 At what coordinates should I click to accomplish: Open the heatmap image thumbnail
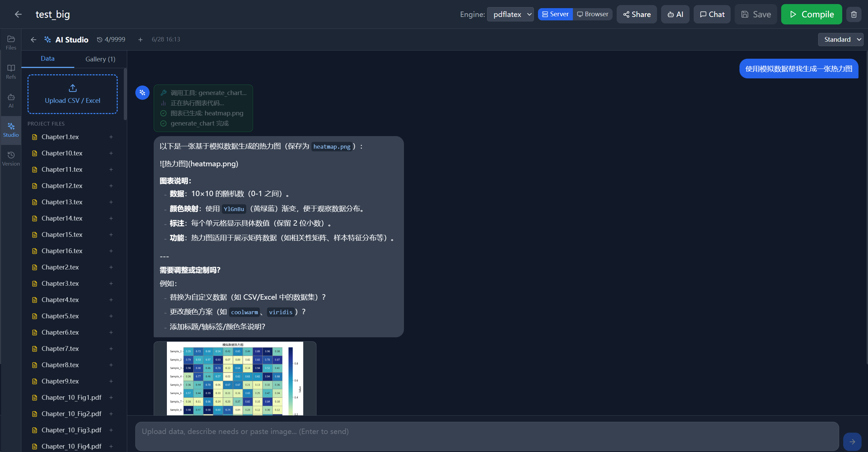click(235, 378)
